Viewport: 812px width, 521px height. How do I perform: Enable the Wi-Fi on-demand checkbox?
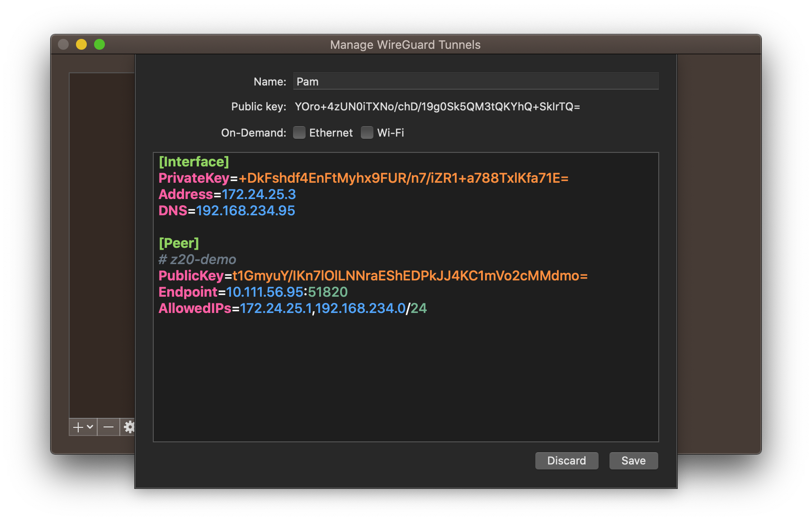pos(367,133)
